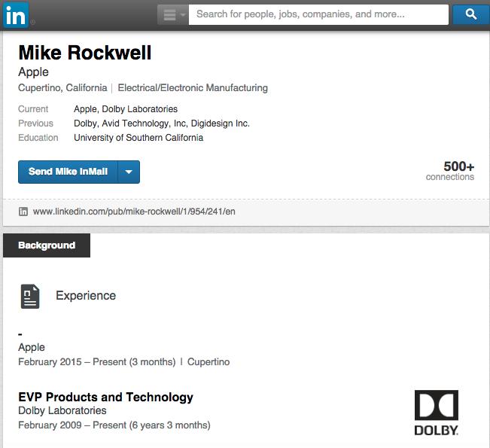Open EVP Products and Technology title
The width and height of the screenshot is (490, 448).
coord(105,397)
